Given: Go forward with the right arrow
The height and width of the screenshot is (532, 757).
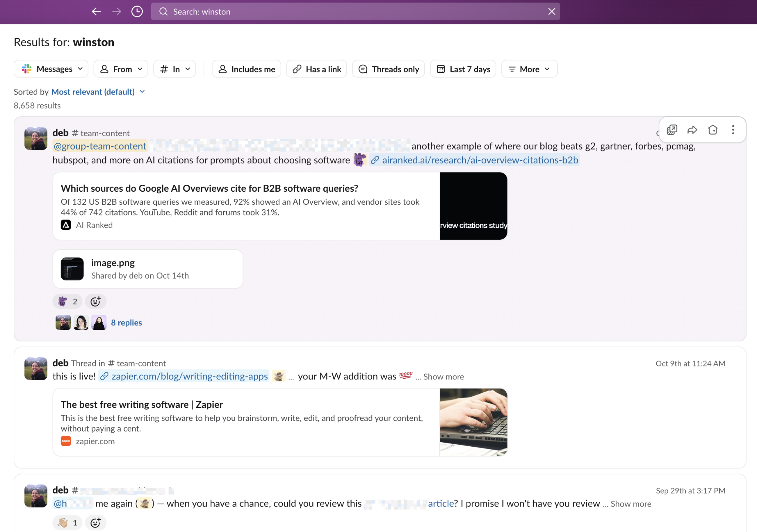Looking at the screenshot, I should 116,11.
